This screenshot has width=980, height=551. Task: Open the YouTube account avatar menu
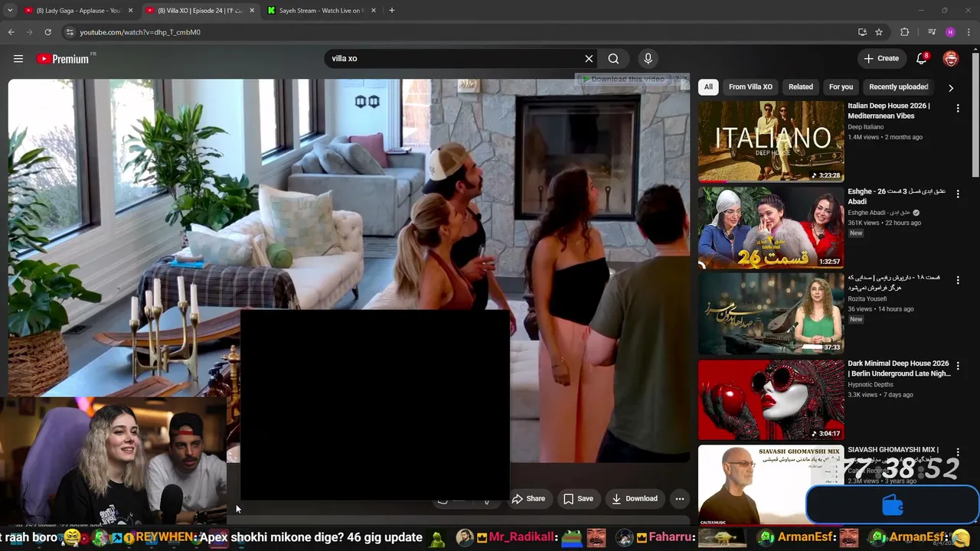pyautogui.click(x=951, y=58)
